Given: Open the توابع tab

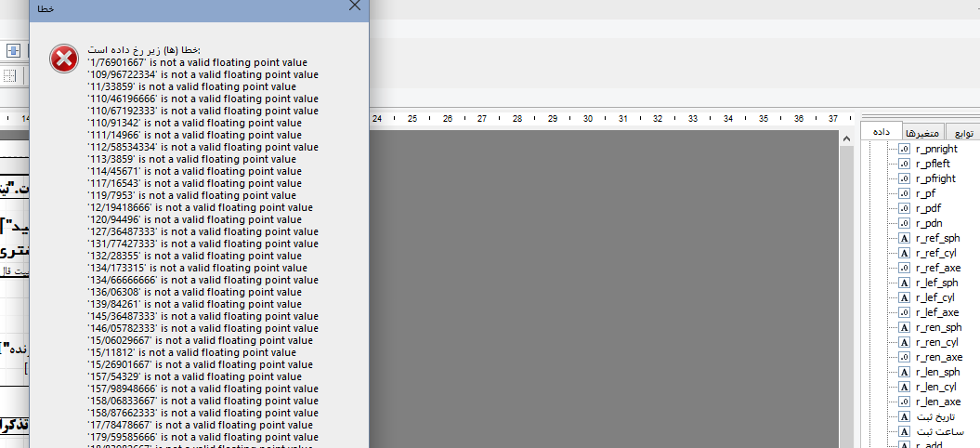Looking at the screenshot, I should [964, 133].
